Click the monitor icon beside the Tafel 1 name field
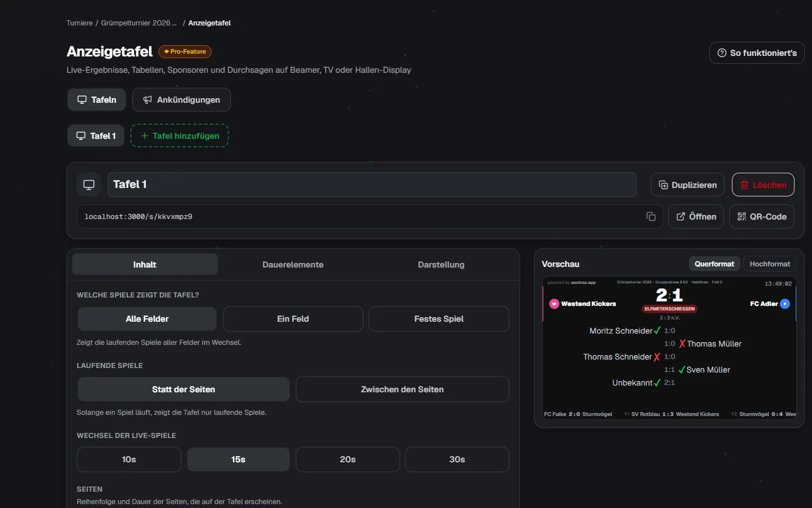 point(89,185)
